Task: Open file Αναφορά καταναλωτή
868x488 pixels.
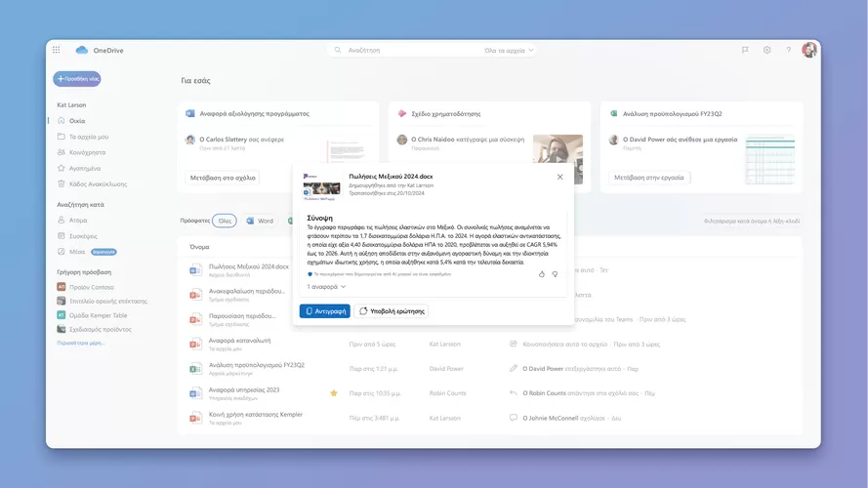Action: (x=239, y=341)
